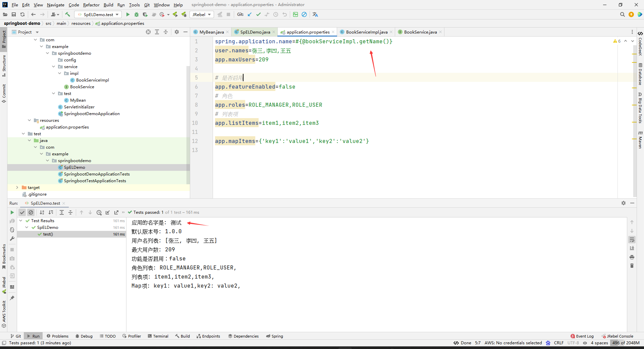The height and width of the screenshot is (349, 644).
Task: Open the JRebel dropdown in toolbar
Action: click(202, 14)
